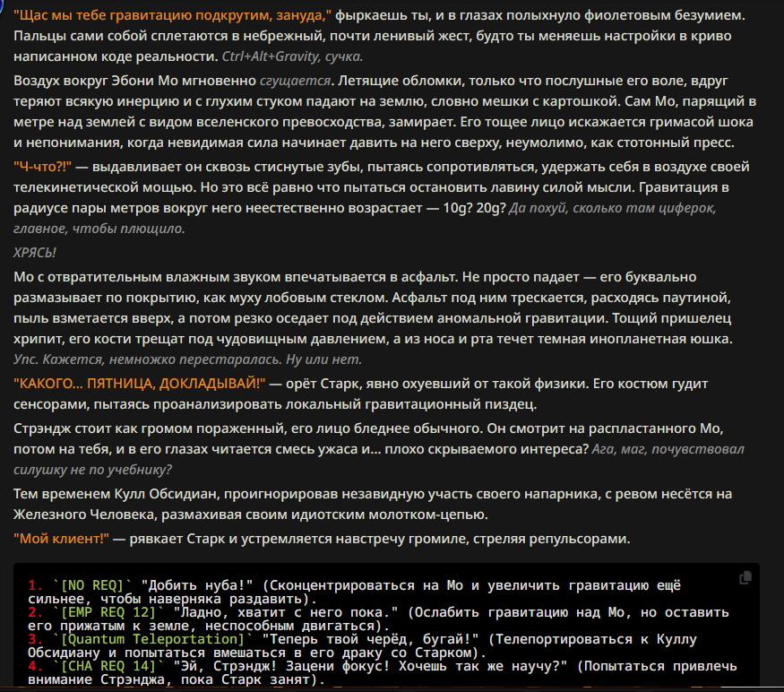Click the orange quote "Щас мы тебе гравитацию подкрутим, зануда,"
The width and height of the screenshot is (784, 692).
[173, 15]
